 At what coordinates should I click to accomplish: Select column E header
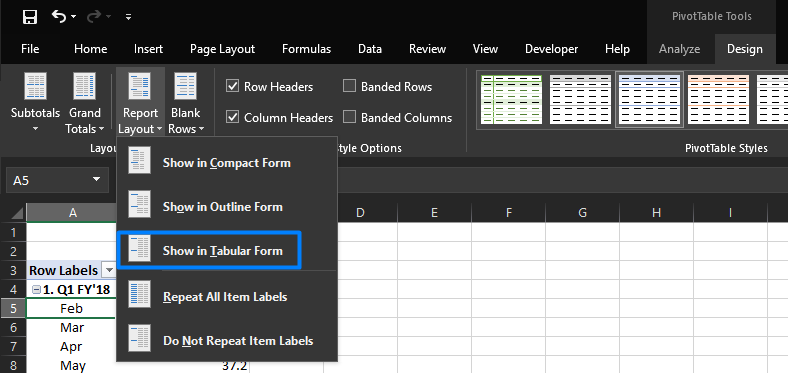coord(434,213)
